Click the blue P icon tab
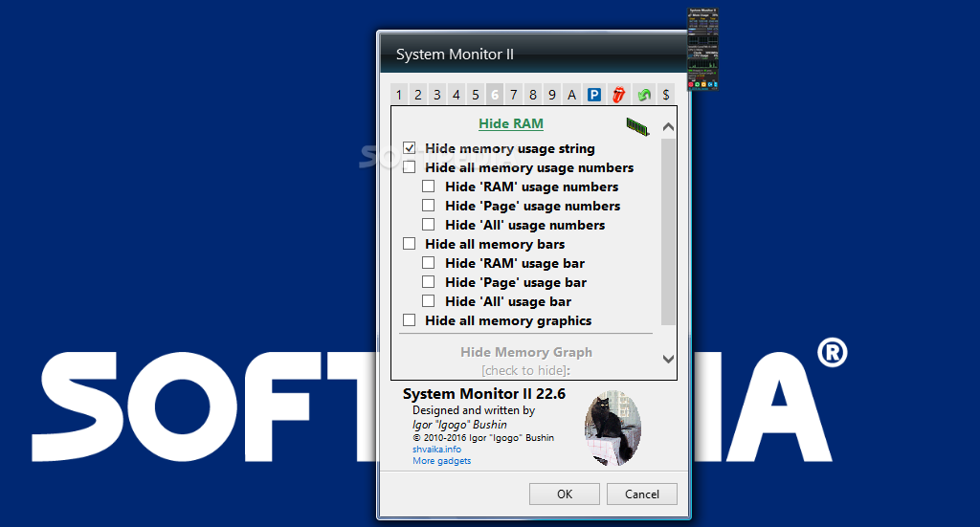This screenshot has width=980, height=527. click(593, 95)
